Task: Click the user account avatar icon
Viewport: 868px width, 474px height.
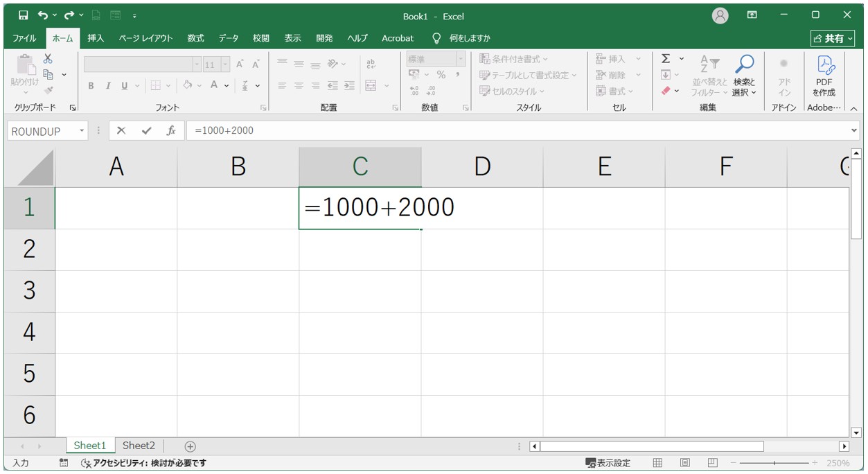Action: [x=720, y=15]
